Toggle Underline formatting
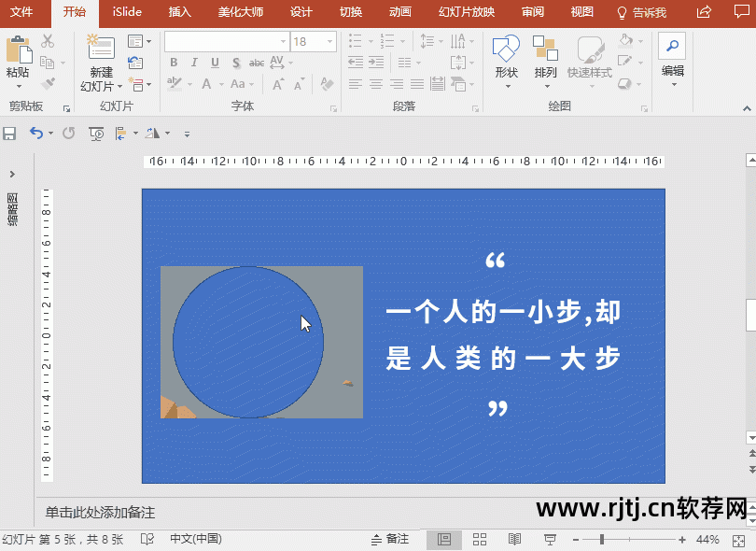 click(x=215, y=64)
